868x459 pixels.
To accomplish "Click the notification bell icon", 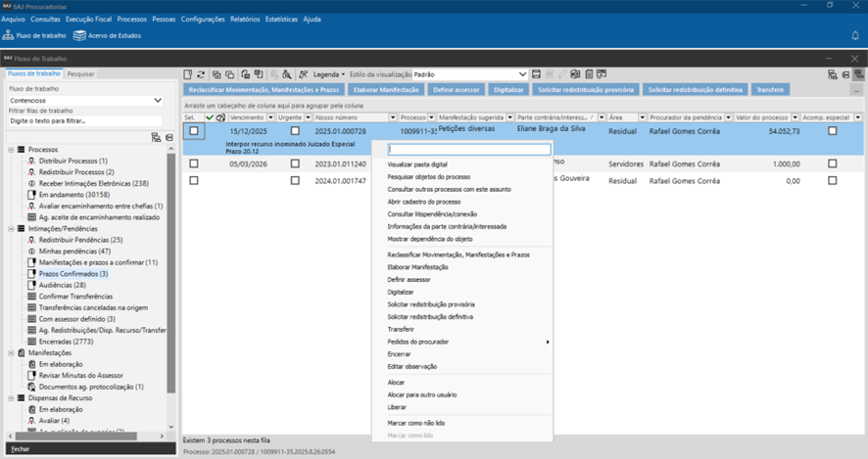I will click(855, 36).
